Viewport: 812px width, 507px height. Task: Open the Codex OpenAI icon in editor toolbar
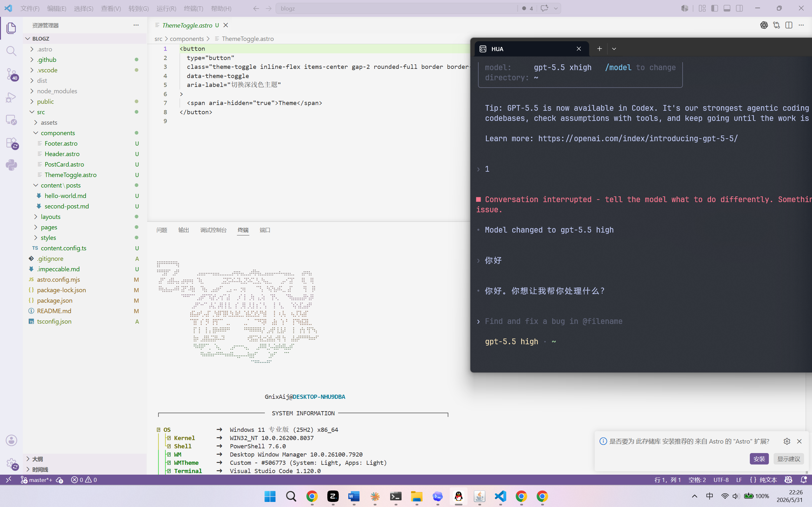coord(764,25)
